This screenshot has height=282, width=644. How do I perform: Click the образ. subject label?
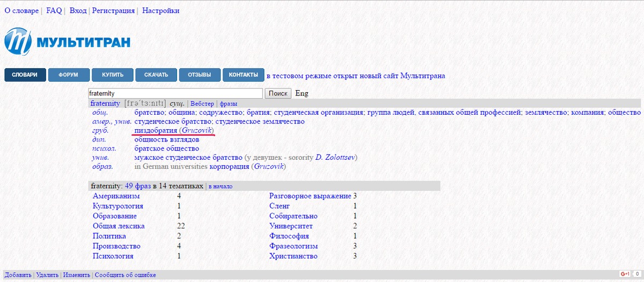click(x=103, y=167)
